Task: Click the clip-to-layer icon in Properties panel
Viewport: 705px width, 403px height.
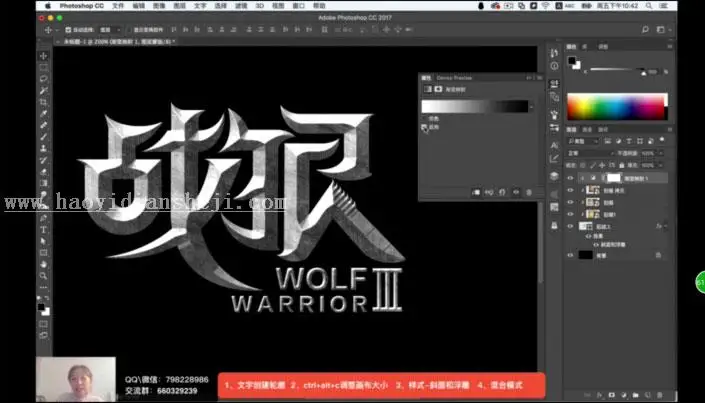Action: pos(476,193)
